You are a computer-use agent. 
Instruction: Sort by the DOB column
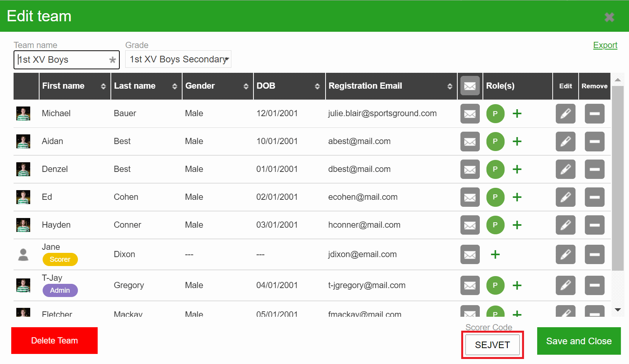[288, 86]
